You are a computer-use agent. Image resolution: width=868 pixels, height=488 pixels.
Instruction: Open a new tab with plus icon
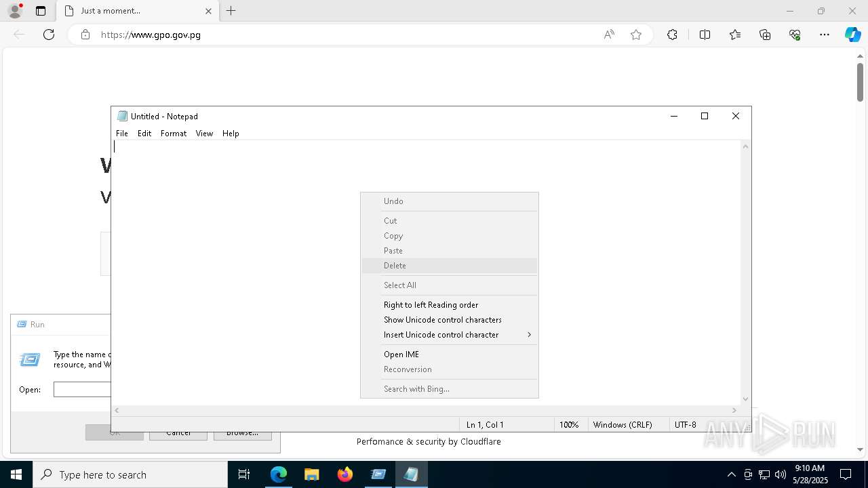[231, 11]
